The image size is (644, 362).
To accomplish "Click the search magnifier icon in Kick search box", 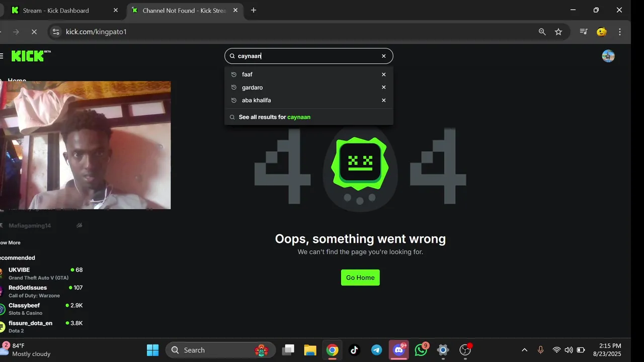I will pyautogui.click(x=232, y=56).
